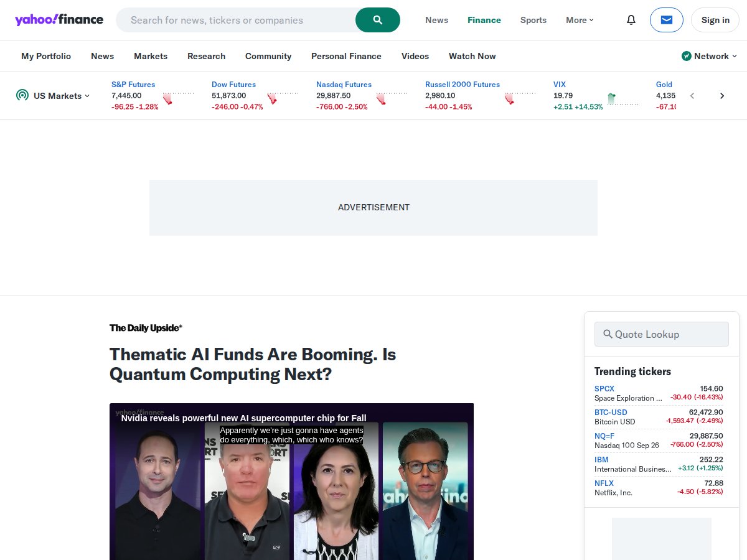Open the Russell 2000 Futures sparkline chart

click(520, 98)
